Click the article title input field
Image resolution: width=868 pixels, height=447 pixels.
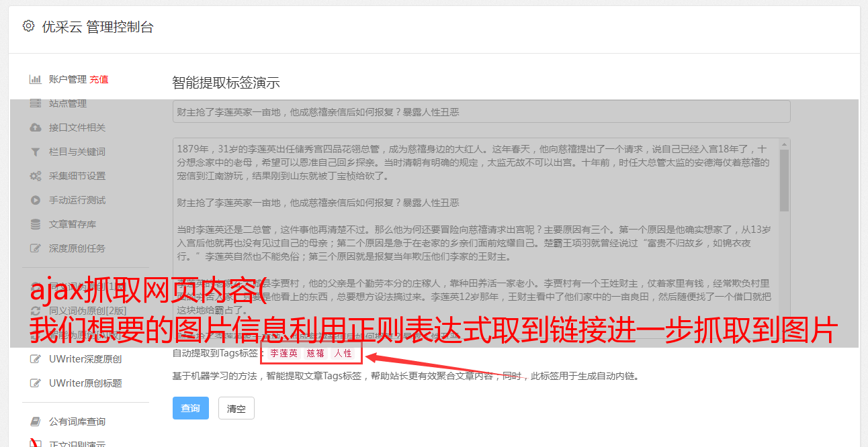click(481, 111)
